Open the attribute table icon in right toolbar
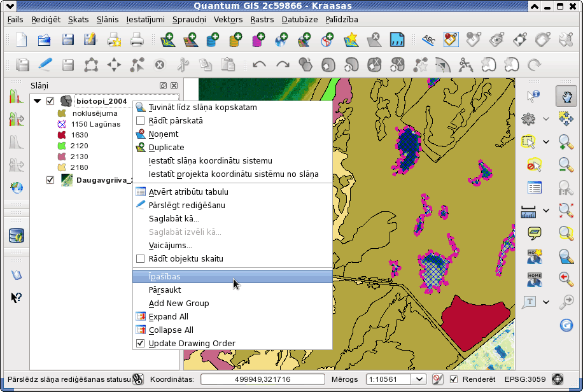Screen dimensions: 583x392 [x=534, y=188]
